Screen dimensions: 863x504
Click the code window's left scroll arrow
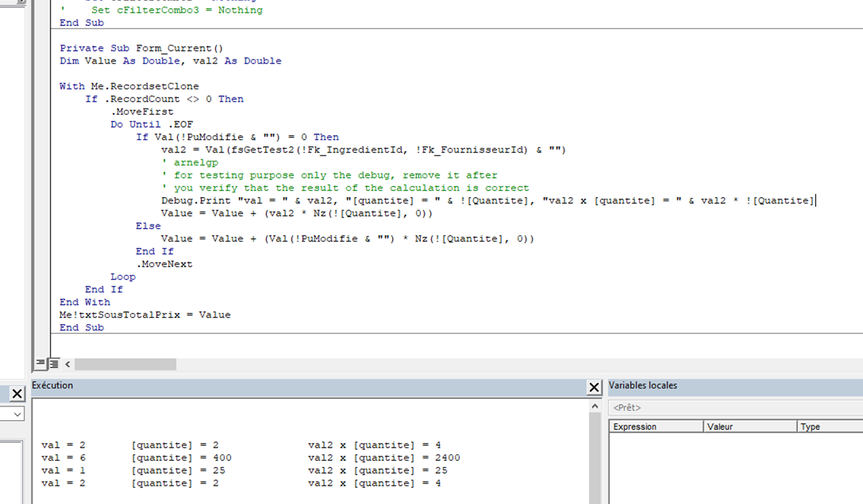coord(67,364)
